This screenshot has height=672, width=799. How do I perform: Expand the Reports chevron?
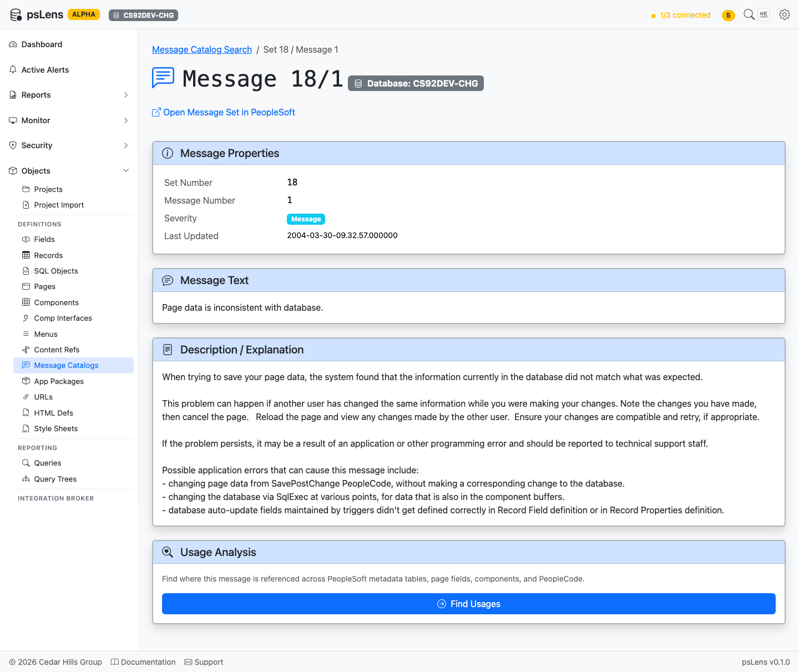[x=126, y=95]
